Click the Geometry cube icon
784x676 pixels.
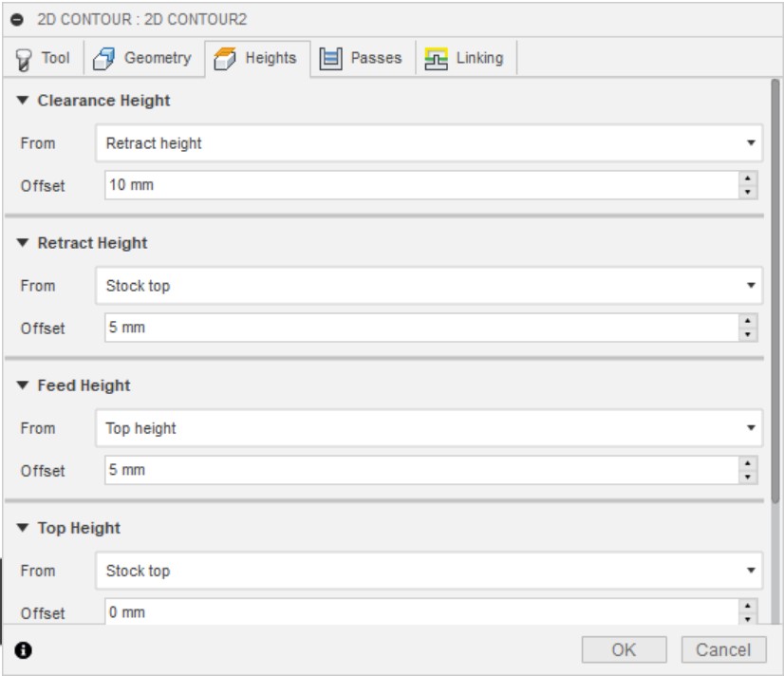point(105,59)
